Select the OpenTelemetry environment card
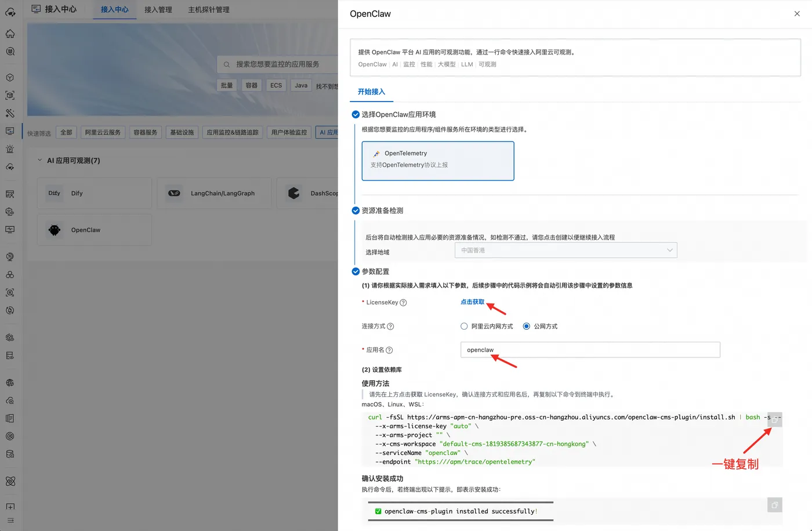The width and height of the screenshot is (812, 531). coord(438,161)
